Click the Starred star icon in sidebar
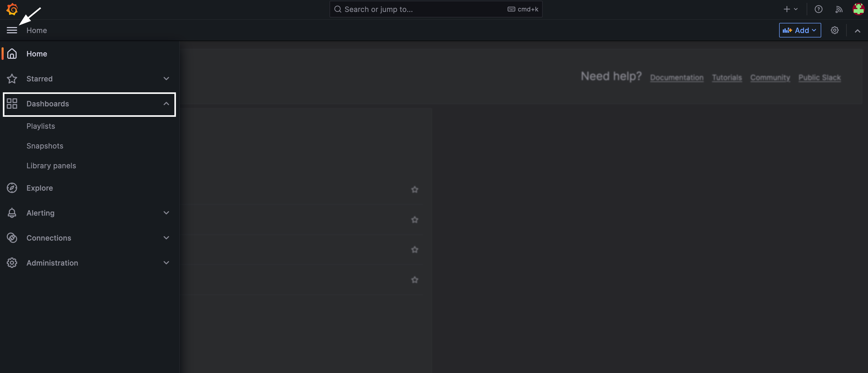 [12, 79]
